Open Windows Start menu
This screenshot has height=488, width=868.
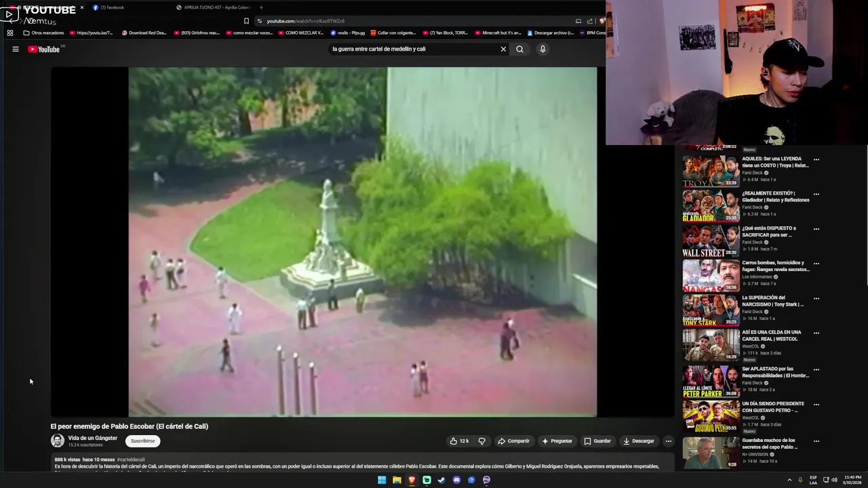point(382,480)
